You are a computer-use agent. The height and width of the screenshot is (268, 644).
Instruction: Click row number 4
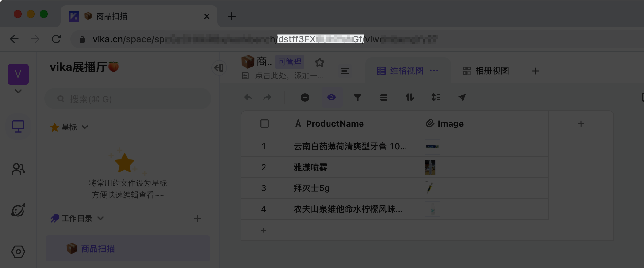point(264,209)
